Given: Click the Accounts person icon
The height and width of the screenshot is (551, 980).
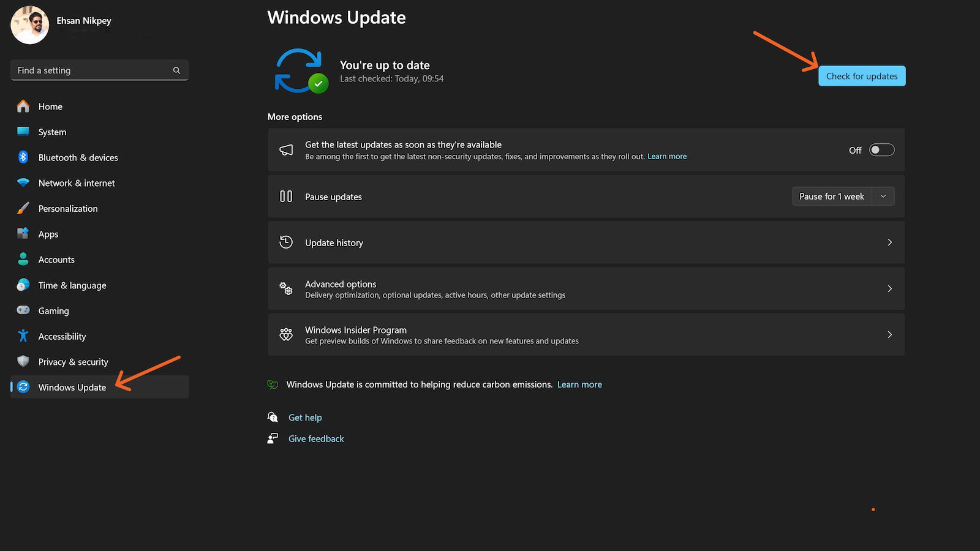Looking at the screenshot, I should coord(23,260).
